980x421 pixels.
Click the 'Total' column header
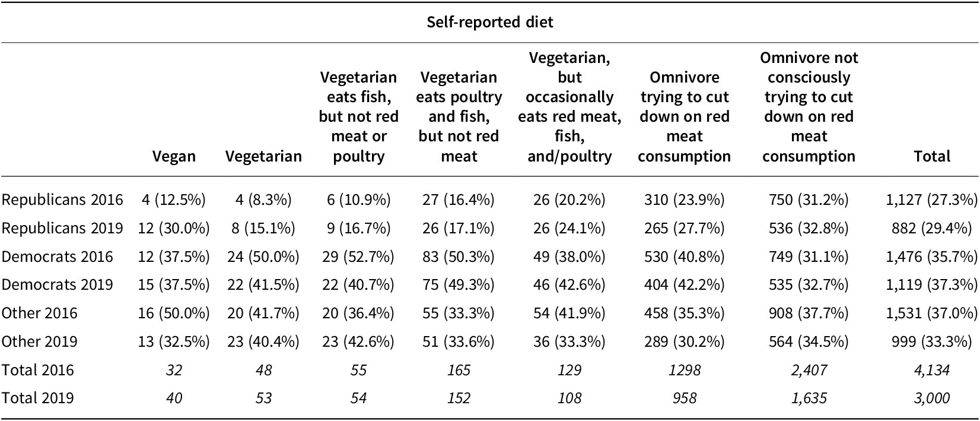pyautogui.click(x=932, y=156)
